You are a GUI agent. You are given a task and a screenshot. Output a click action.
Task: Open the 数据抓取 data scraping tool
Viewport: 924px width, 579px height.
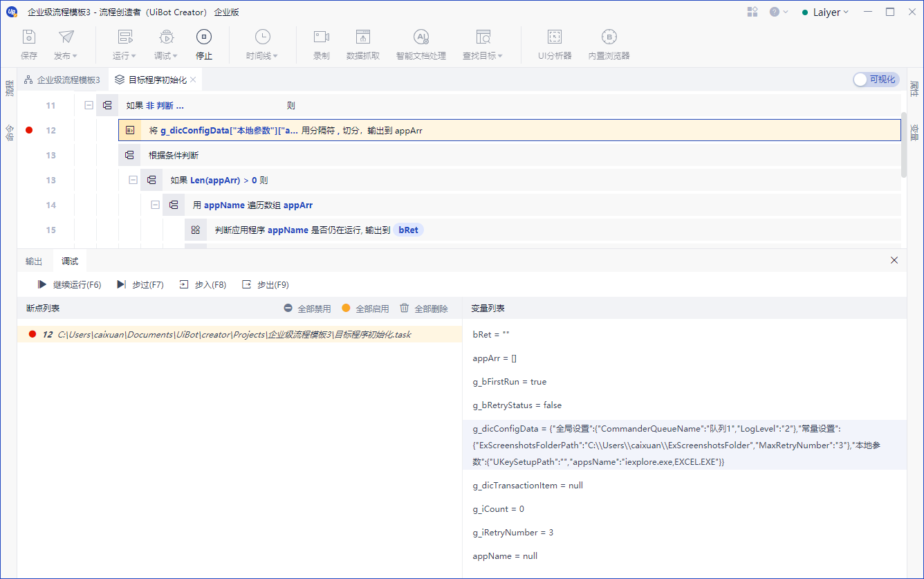click(363, 46)
